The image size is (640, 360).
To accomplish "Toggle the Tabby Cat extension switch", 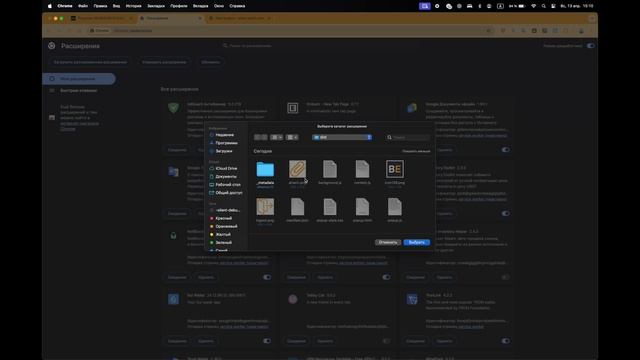I will click(386, 341).
